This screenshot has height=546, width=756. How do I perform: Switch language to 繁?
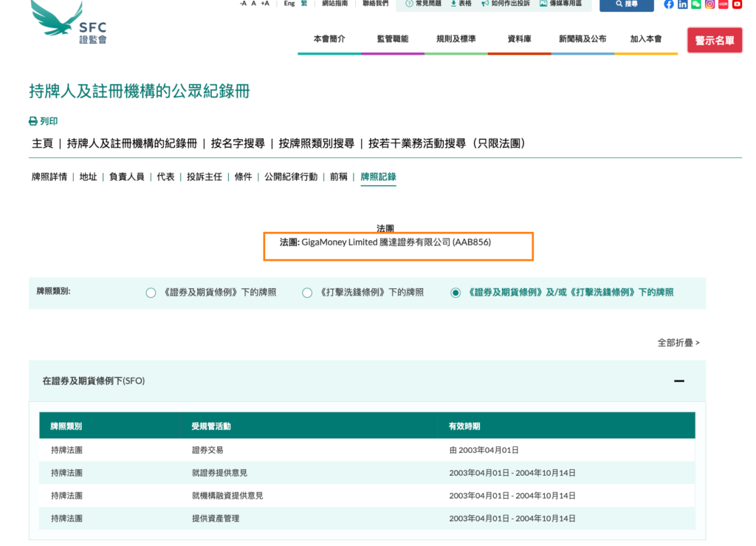(303, 4)
